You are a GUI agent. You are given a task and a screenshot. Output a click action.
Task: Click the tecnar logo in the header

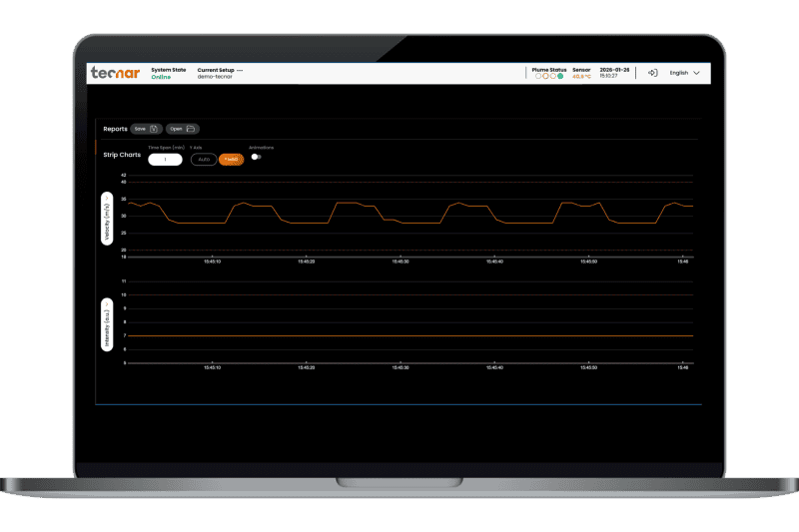tap(116, 73)
